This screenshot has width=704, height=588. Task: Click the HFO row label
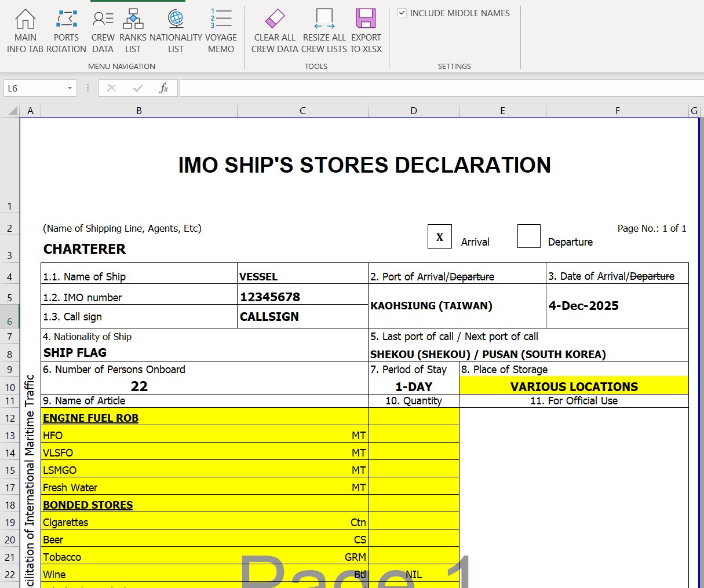click(53, 435)
